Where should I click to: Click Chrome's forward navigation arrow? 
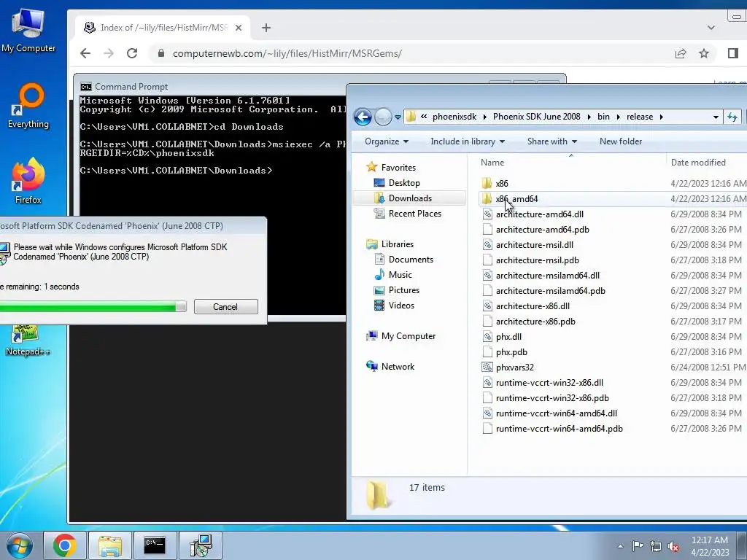109,53
